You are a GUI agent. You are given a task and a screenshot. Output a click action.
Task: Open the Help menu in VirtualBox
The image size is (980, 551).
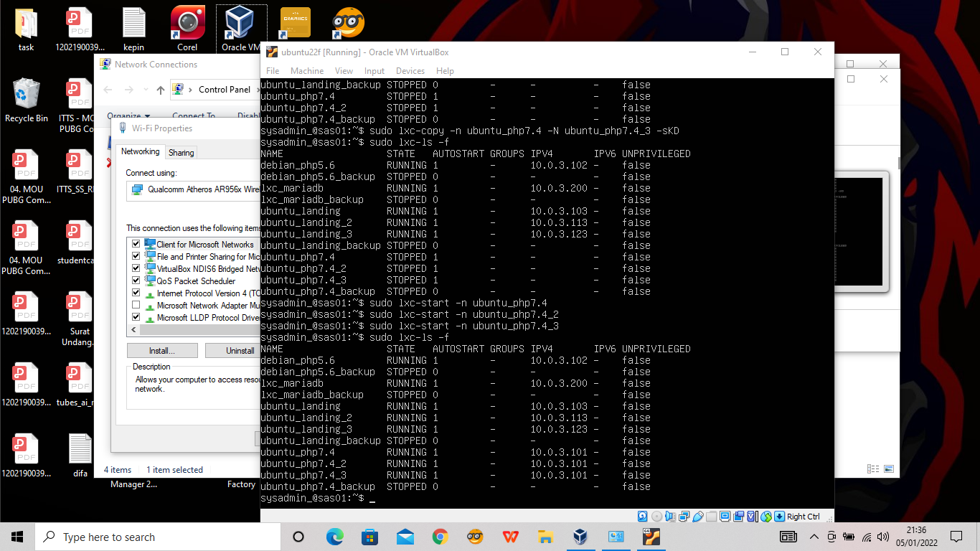pyautogui.click(x=445, y=71)
